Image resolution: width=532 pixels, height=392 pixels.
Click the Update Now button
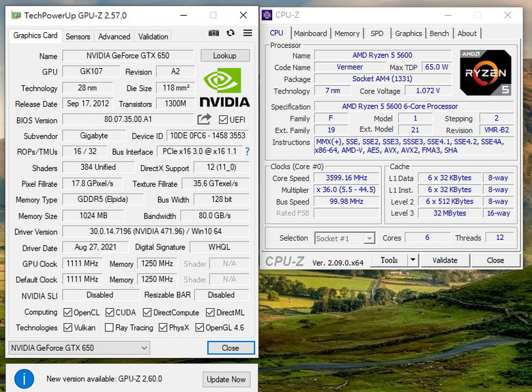click(226, 380)
